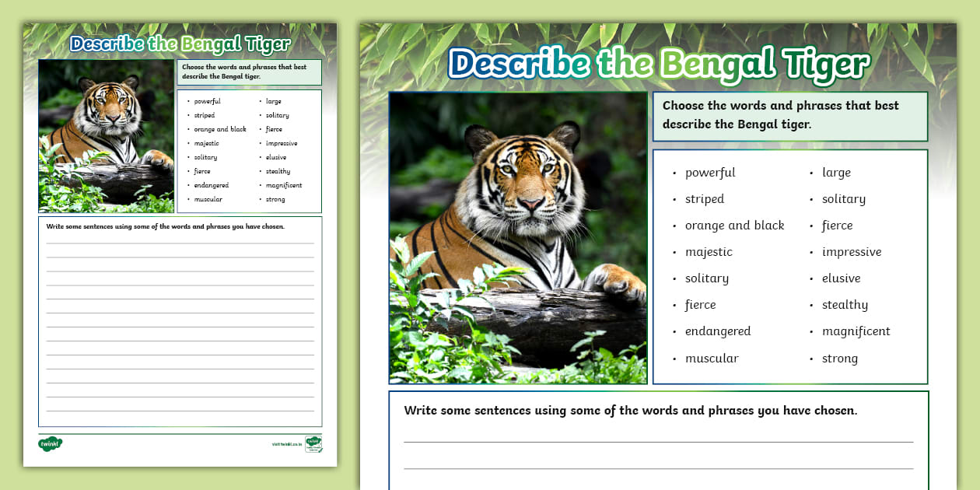The height and width of the screenshot is (490, 980).
Task: Toggle "fierce" in the right column
Action: [x=837, y=225]
